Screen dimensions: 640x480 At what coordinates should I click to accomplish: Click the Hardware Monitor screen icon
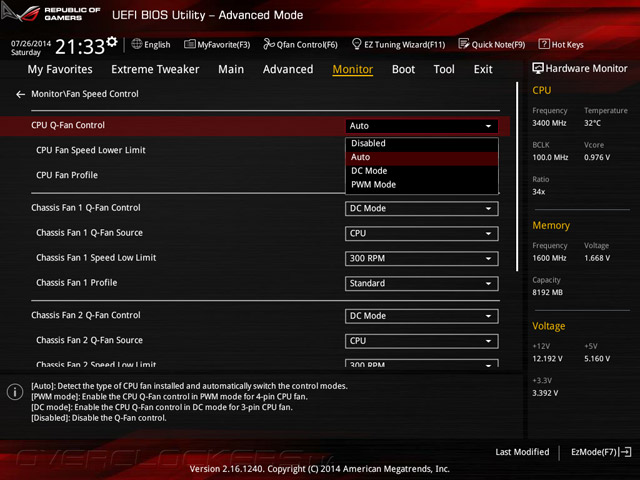point(538,68)
